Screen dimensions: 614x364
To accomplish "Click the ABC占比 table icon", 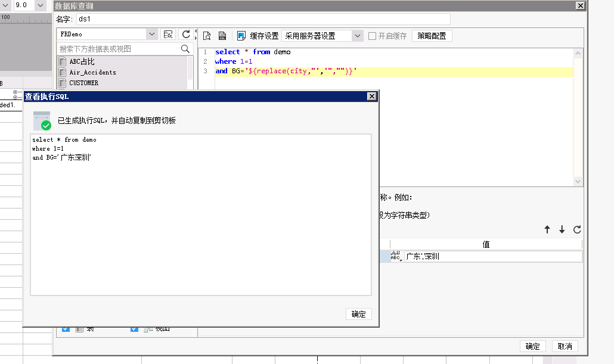I will click(62, 61).
